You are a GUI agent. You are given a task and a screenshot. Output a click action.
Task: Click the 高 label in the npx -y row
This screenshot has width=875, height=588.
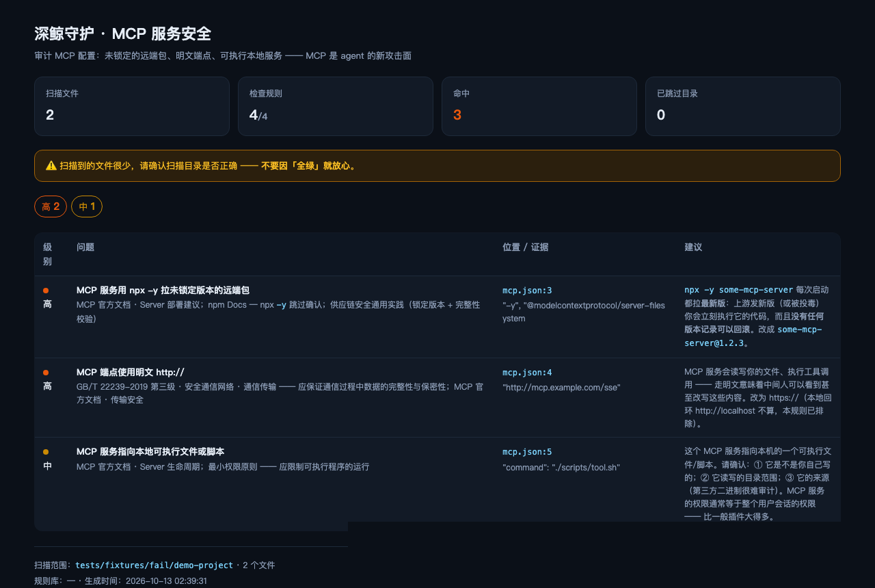point(47,304)
